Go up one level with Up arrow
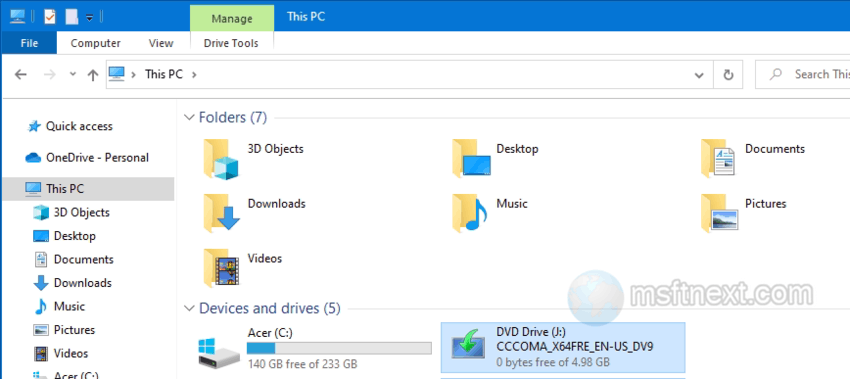The image size is (850, 379). (x=93, y=75)
